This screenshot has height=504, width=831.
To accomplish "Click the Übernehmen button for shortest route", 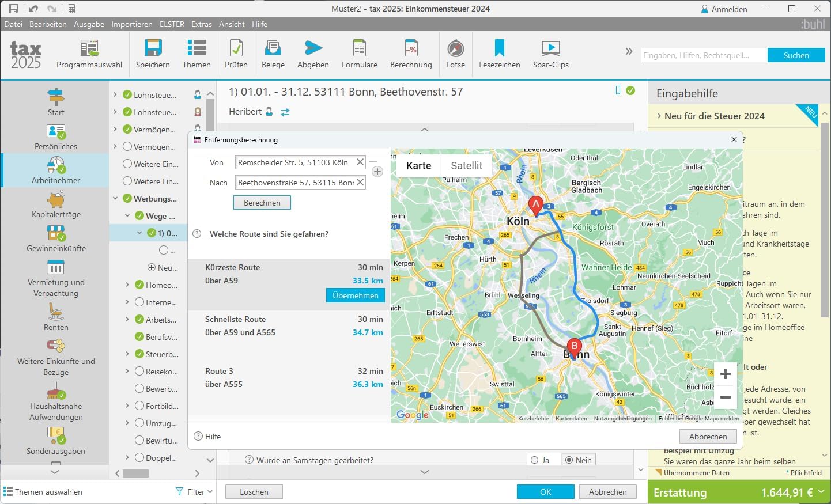I will click(356, 295).
